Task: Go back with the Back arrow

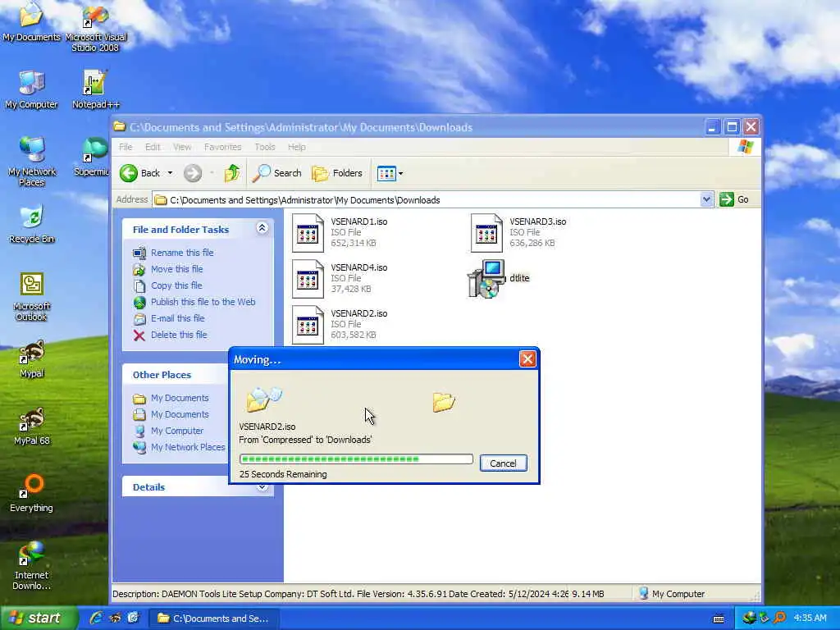Action: click(x=140, y=173)
